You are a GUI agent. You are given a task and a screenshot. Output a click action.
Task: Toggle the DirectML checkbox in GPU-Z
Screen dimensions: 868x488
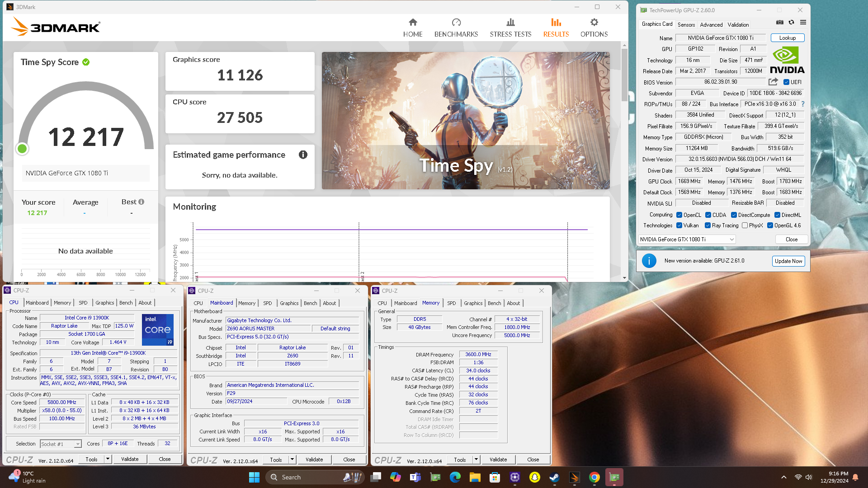pyautogui.click(x=777, y=215)
